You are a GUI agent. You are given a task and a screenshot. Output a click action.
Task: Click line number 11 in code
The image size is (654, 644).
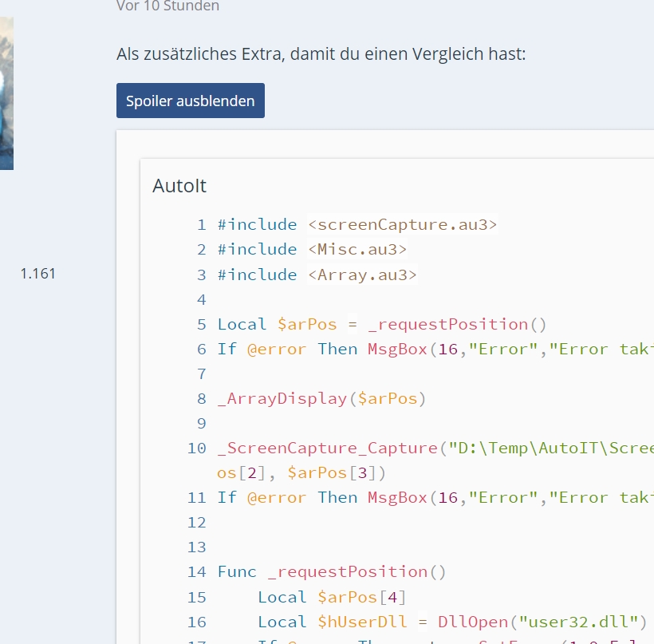tap(197, 497)
